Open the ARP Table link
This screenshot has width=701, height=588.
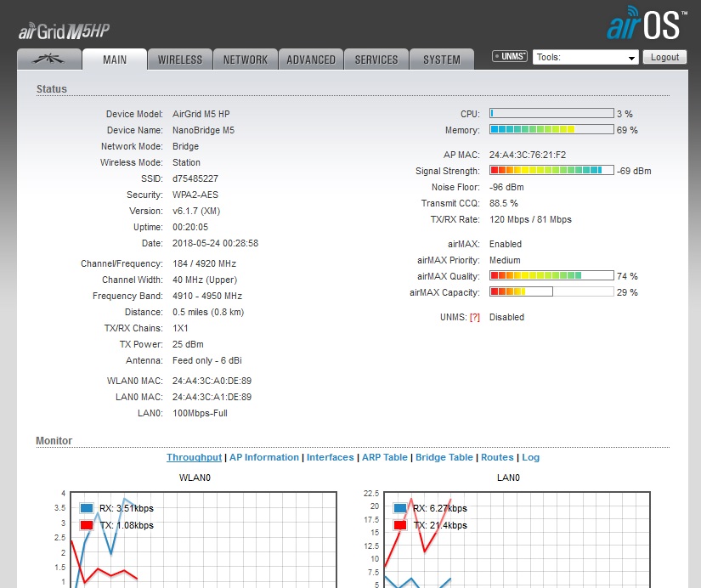(385, 457)
